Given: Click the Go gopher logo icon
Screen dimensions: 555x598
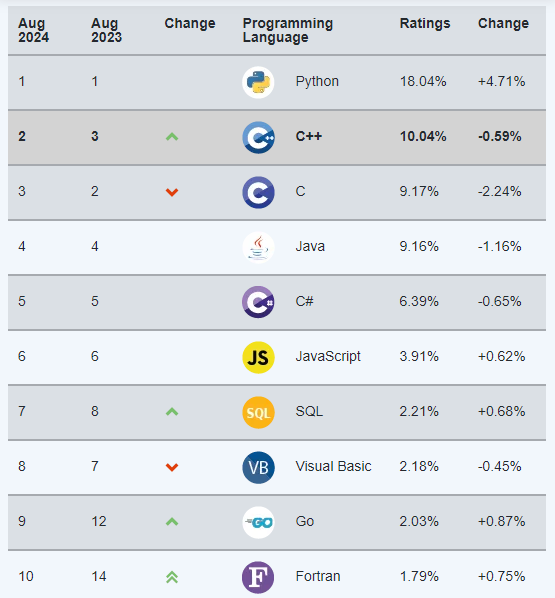Looking at the screenshot, I should click(258, 522).
